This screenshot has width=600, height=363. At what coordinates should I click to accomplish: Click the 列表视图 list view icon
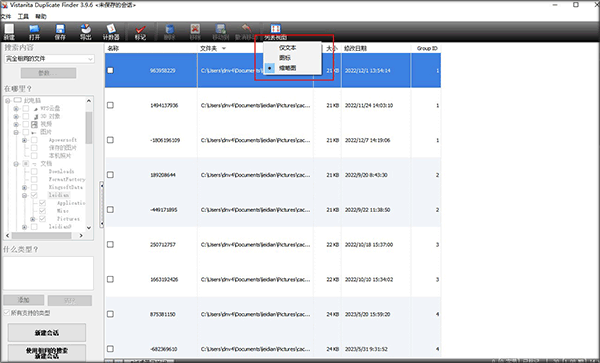click(276, 29)
